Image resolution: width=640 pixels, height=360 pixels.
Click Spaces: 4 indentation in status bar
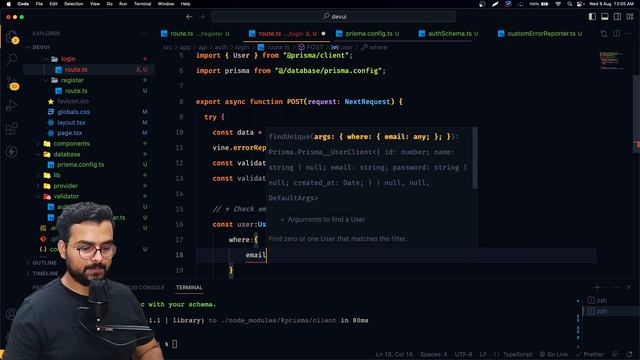click(433, 354)
